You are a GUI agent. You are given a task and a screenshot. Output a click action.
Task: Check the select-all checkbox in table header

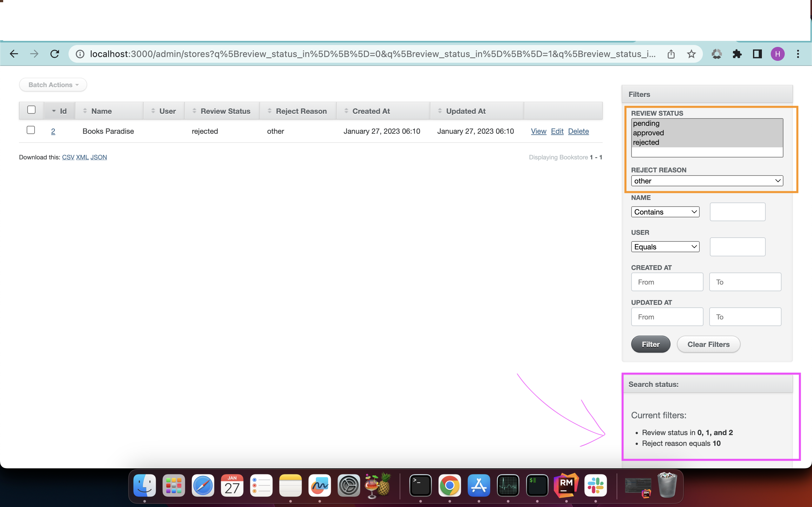pos(31,110)
